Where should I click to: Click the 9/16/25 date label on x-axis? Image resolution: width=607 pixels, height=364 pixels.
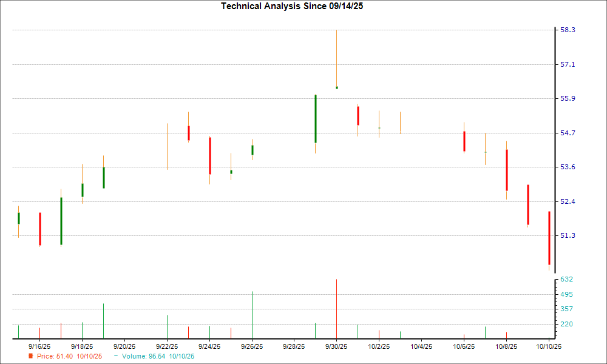(x=39, y=346)
